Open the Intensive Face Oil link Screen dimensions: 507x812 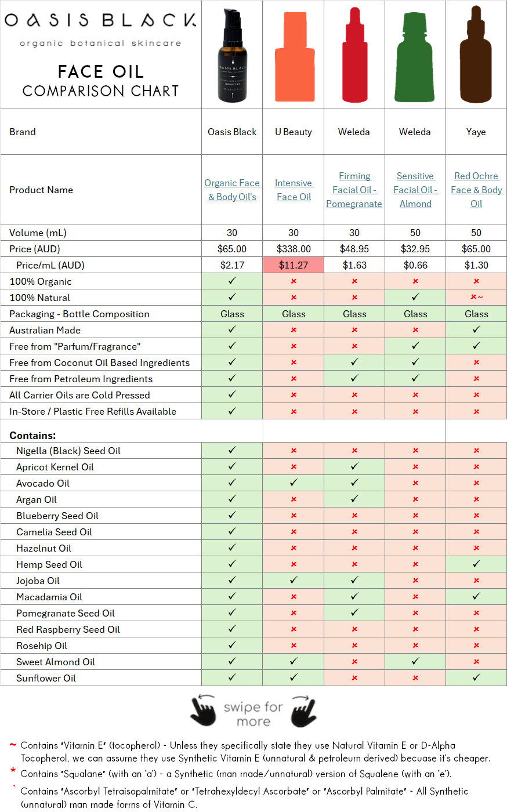[x=293, y=190]
